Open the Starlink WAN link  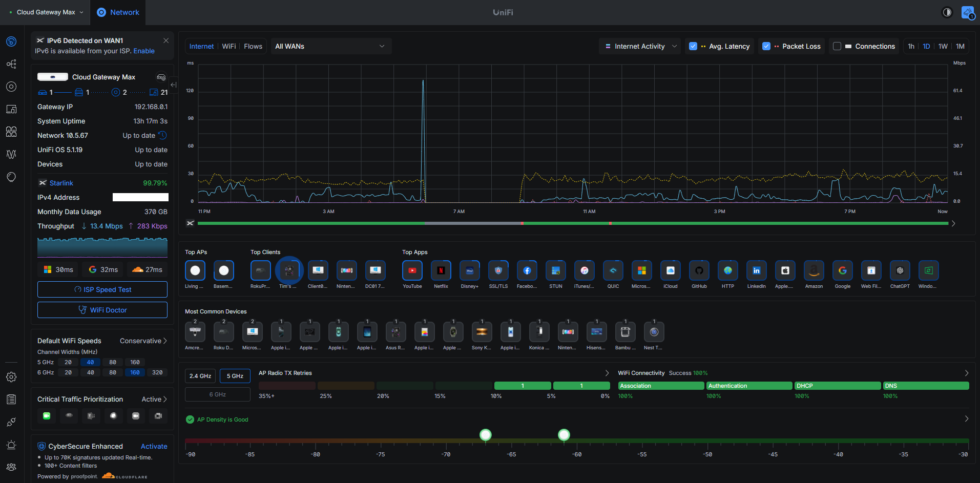coord(61,183)
